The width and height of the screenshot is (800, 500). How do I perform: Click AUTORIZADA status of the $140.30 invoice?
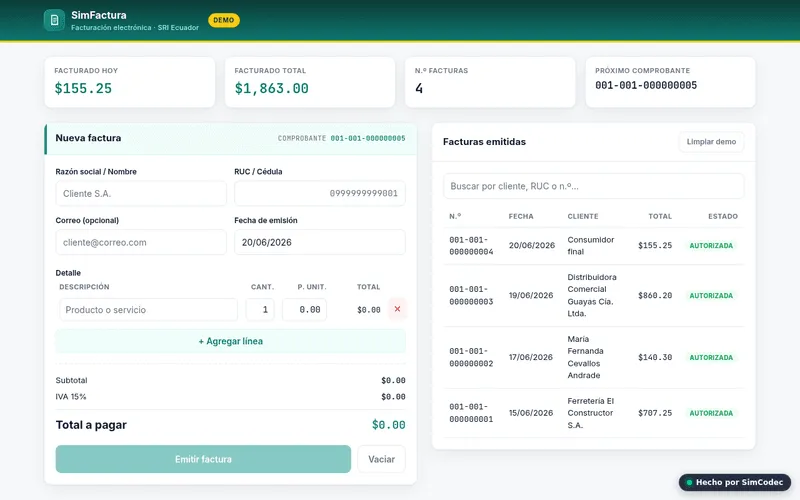coord(711,357)
